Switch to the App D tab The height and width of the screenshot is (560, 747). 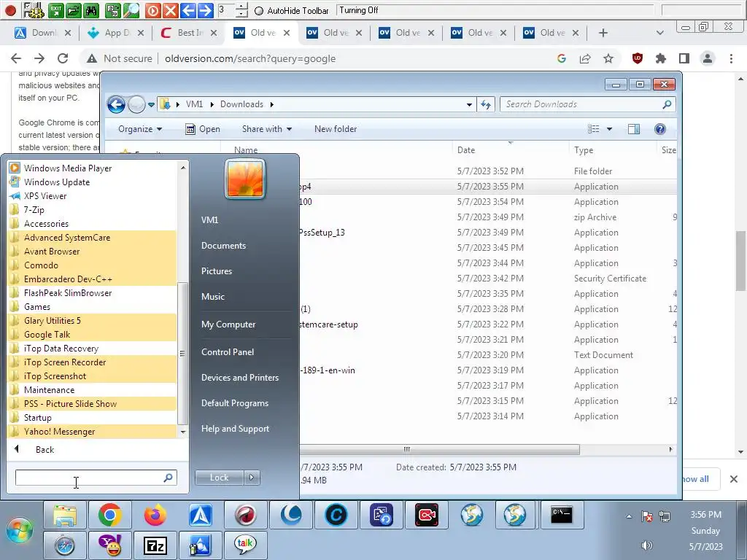116,33
